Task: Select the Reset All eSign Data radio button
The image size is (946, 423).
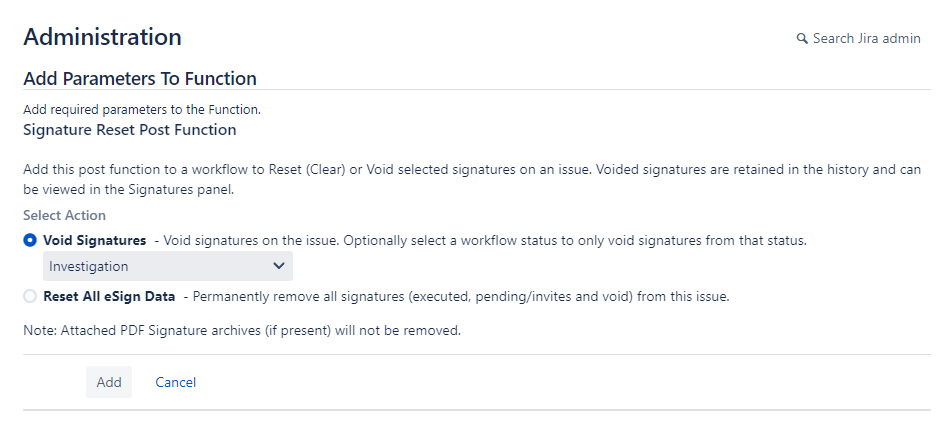Action: coord(30,296)
